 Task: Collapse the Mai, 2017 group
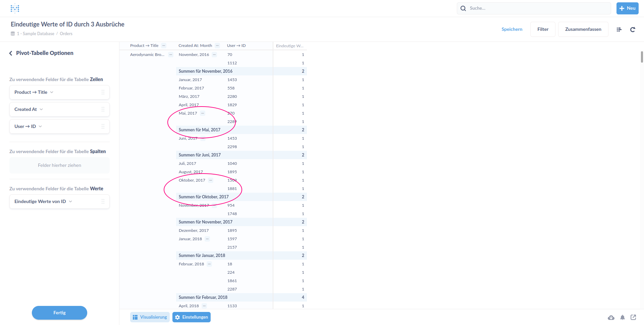pyautogui.click(x=203, y=113)
